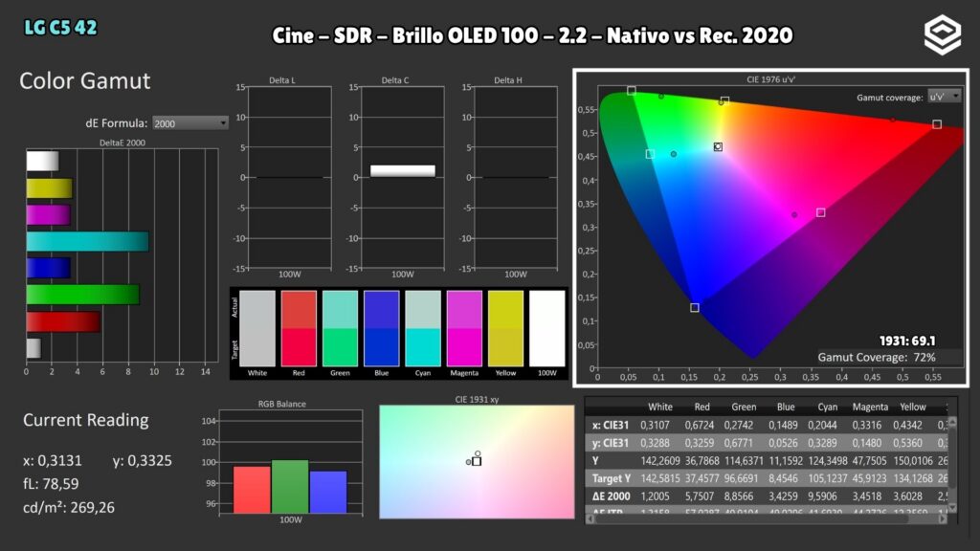Image resolution: width=980 pixels, height=551 pixels.
Task: Click the white Delta C bar
Action: (403, 170)
